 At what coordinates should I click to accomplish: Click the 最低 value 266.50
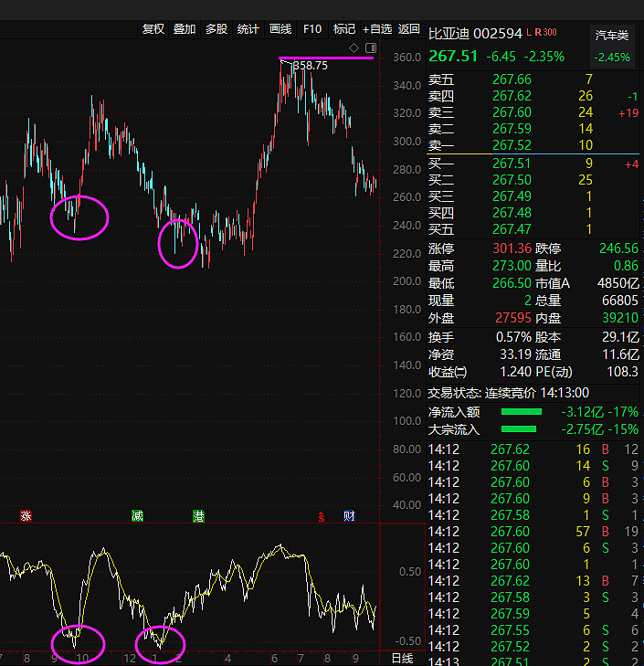(512, 283)
